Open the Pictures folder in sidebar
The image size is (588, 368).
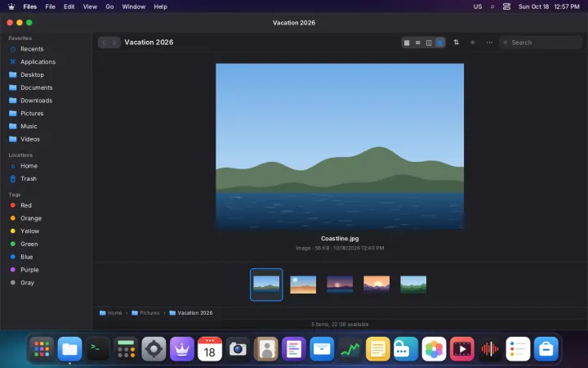coord(46,113)
